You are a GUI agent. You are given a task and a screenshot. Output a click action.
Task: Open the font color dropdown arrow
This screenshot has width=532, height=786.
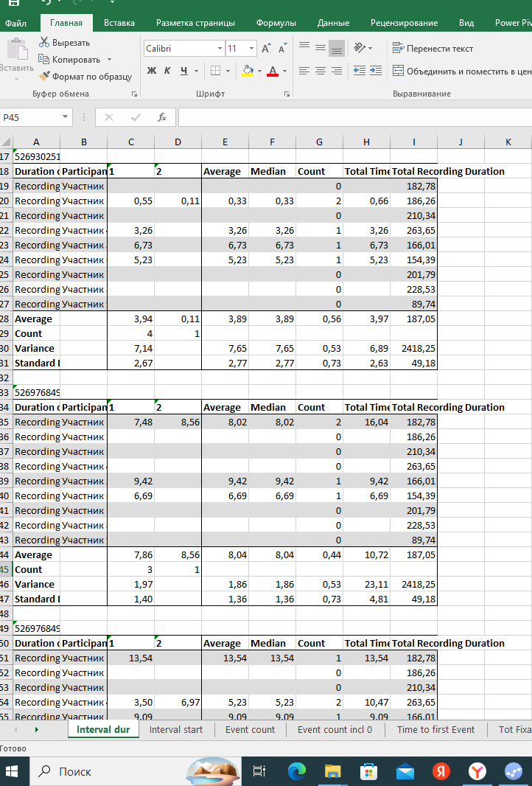point(284,72)
